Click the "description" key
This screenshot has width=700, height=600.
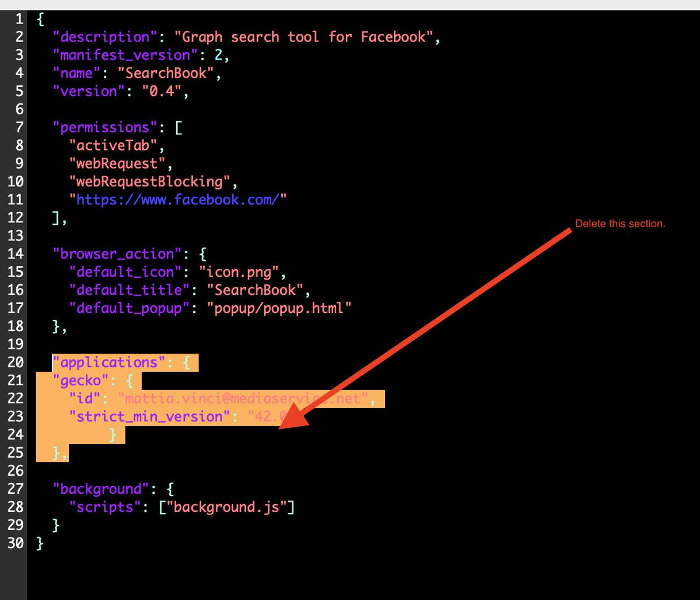tap(105, 37)
